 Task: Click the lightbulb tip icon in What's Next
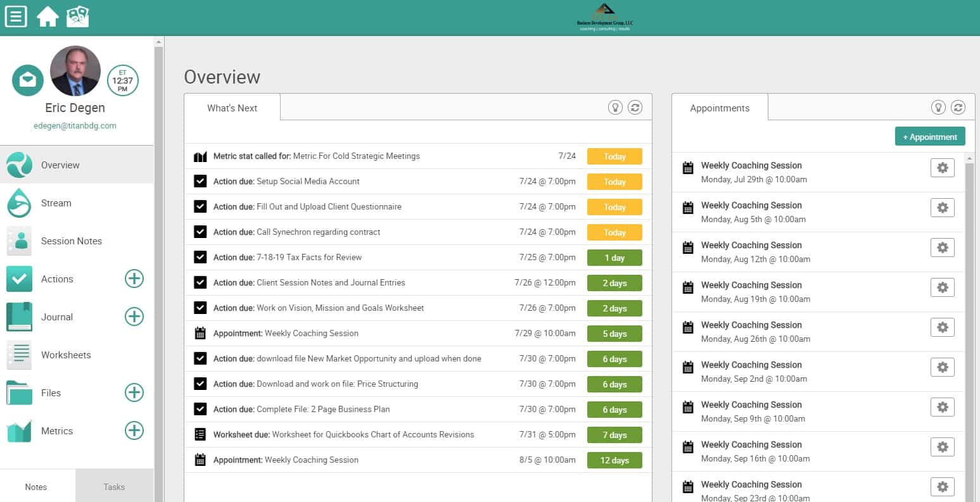coord(615,107)
